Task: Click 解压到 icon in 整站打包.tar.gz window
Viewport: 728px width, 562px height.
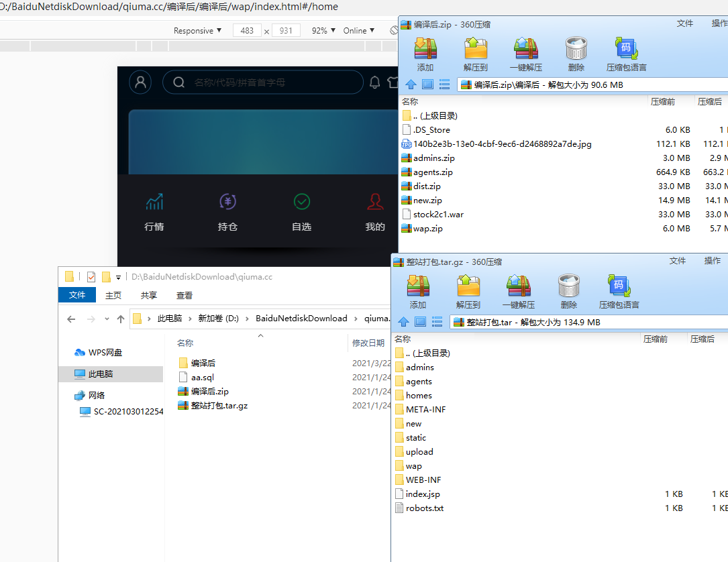Action: pyautogui.click(x=468, y=291)
